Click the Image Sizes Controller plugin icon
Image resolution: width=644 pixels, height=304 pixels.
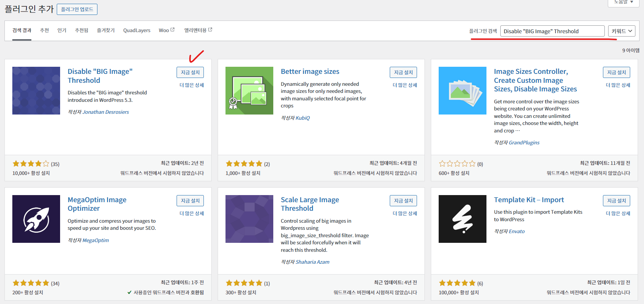[463, 91]
